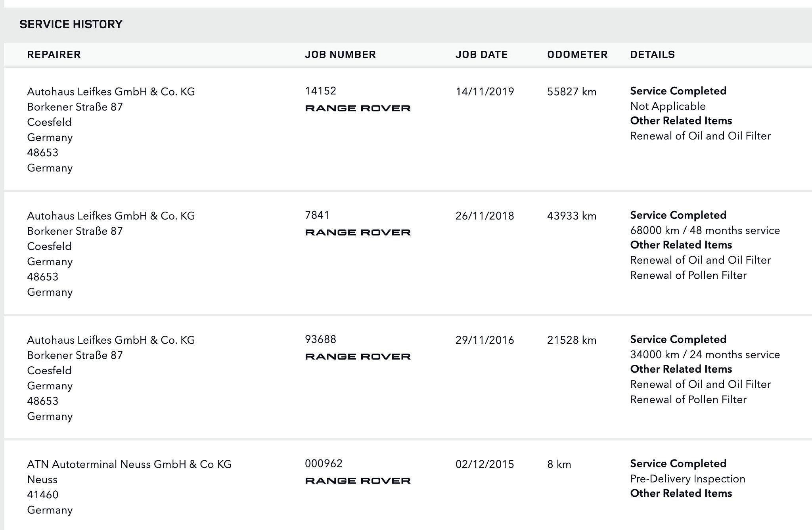The height and width of the screenshot is (530, 812).
Task: Click the Odometer column header
Action: [x=577, y=54]
